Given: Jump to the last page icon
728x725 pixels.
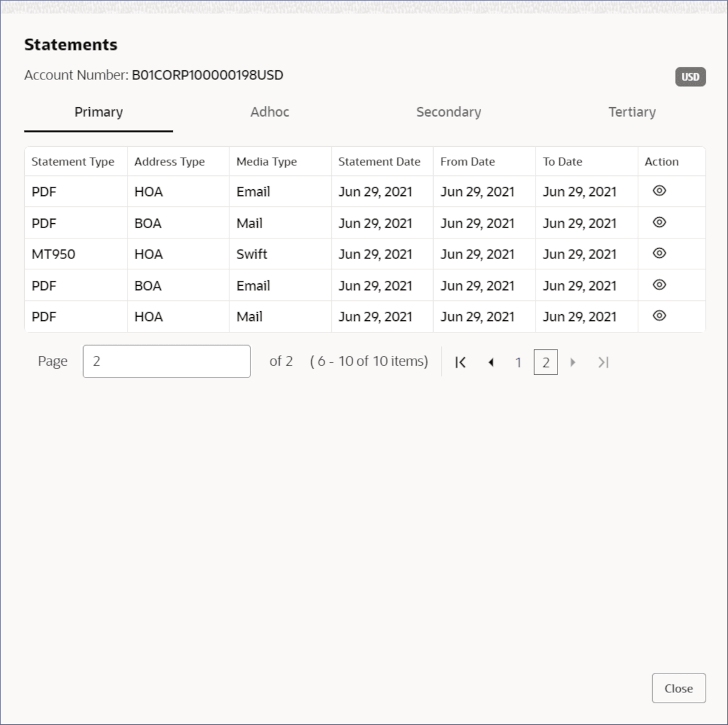Looking at the screenshot, I should click(602, 362).
